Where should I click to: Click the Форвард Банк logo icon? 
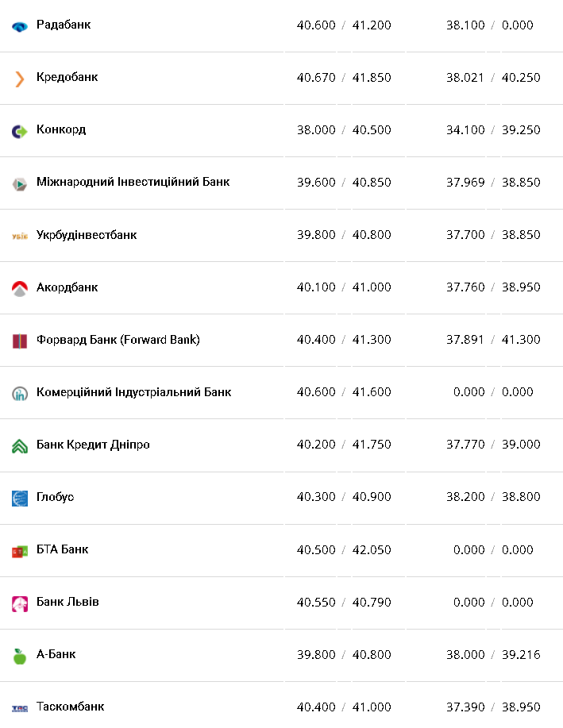pyautogui.click(x=20, y=341)
